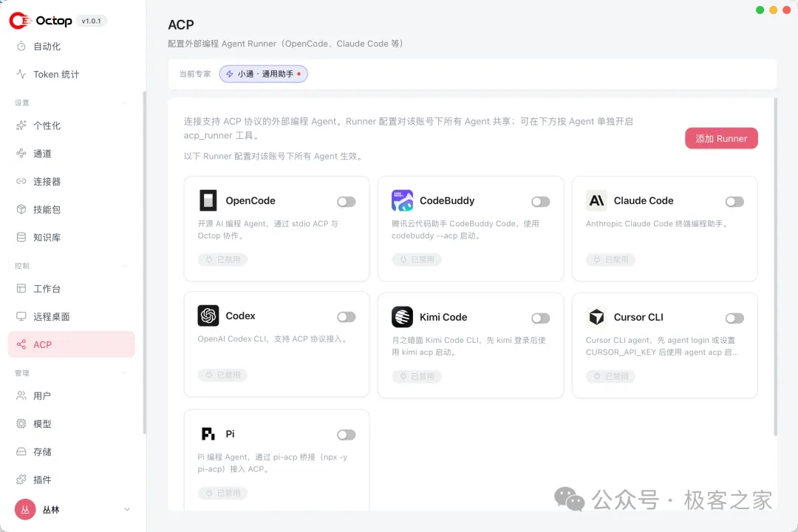This screenshot has height=532, width=798.
Task: Click the Kimi Code logo icon
Action: [x=402, y=317]
